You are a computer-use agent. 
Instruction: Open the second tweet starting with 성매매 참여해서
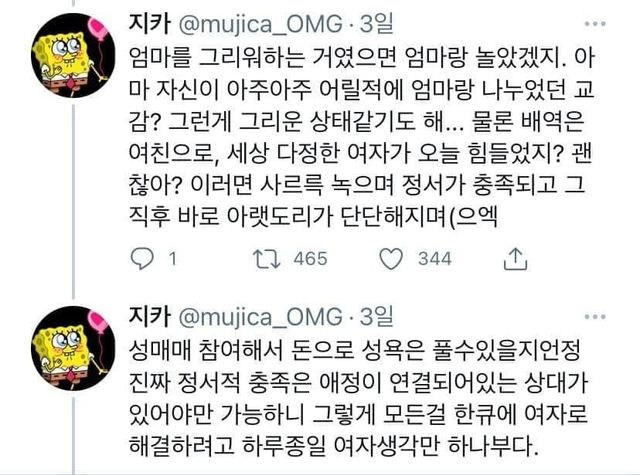(358, 397)
